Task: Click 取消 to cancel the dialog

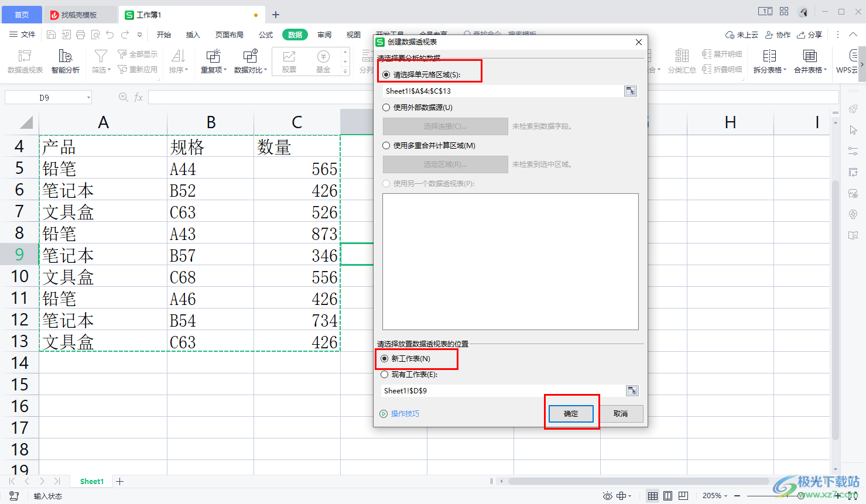Action: point(621,414)
